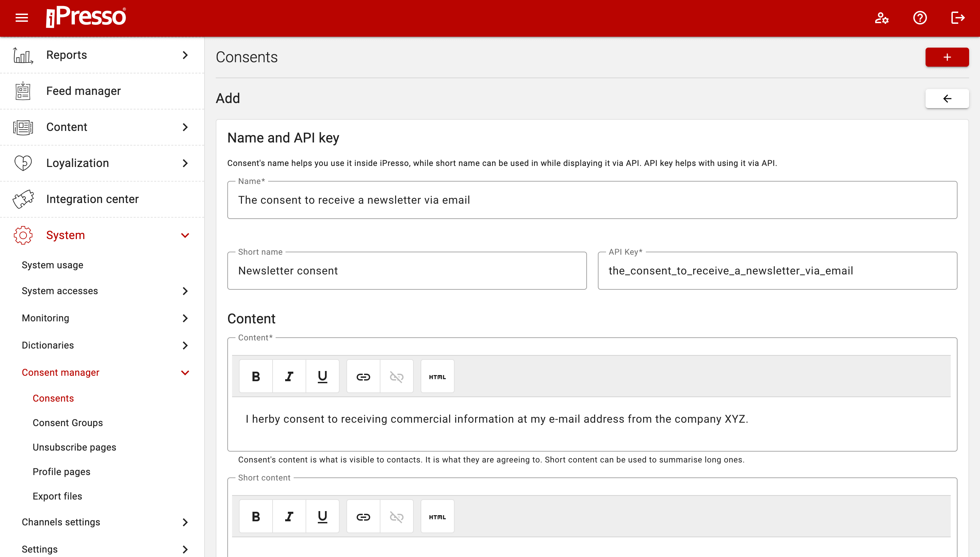Open the help question mark icon

(x=919, y=18)
